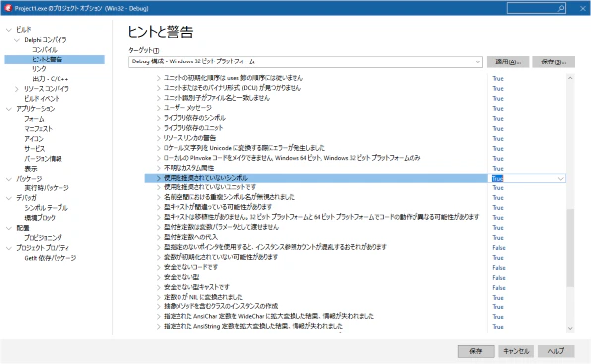Click True value of 名前空間における重複シンボル名 row
This screenshot has width=591, height=364.
point(498,197)
